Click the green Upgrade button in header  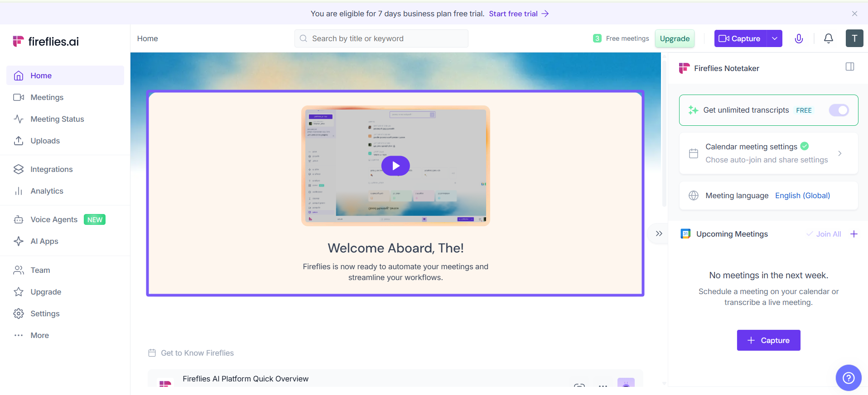pos(675,38)
